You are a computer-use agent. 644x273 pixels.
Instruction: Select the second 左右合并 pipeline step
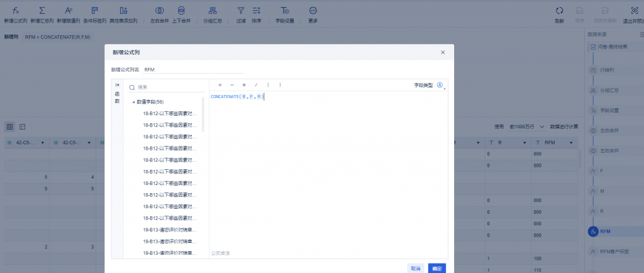609,151
